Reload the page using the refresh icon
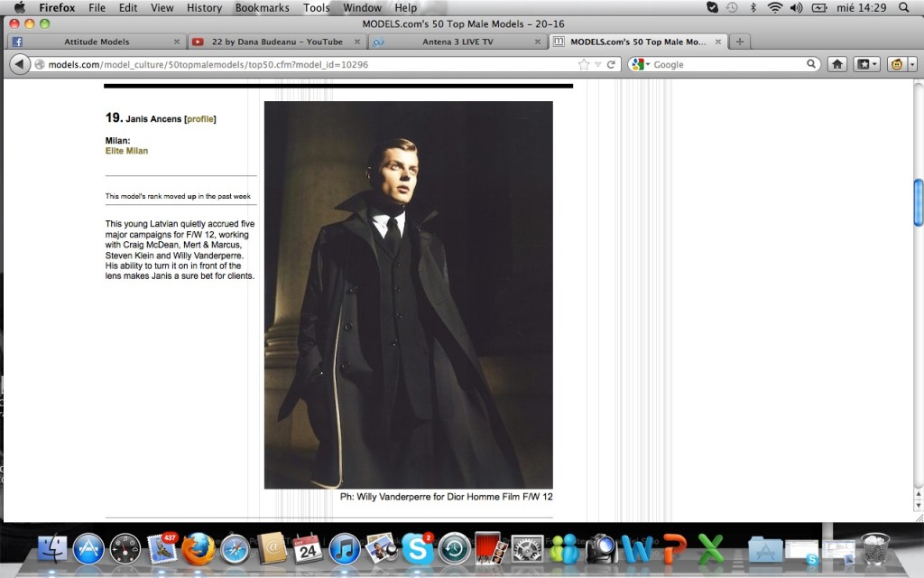924x578 pixels. 611,64
